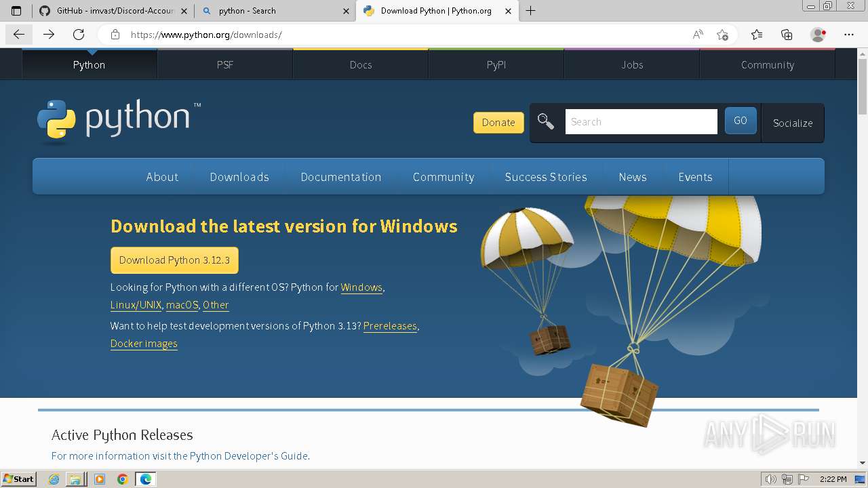This screenshot has width=868, height=488.
Task: Open the browser profile avatar
Action: [818, 35]
